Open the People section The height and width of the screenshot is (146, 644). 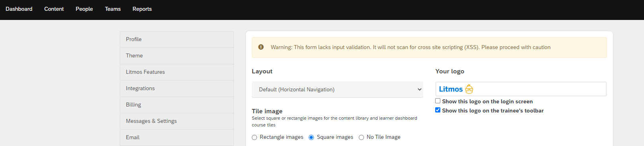(x=84, y=9)
